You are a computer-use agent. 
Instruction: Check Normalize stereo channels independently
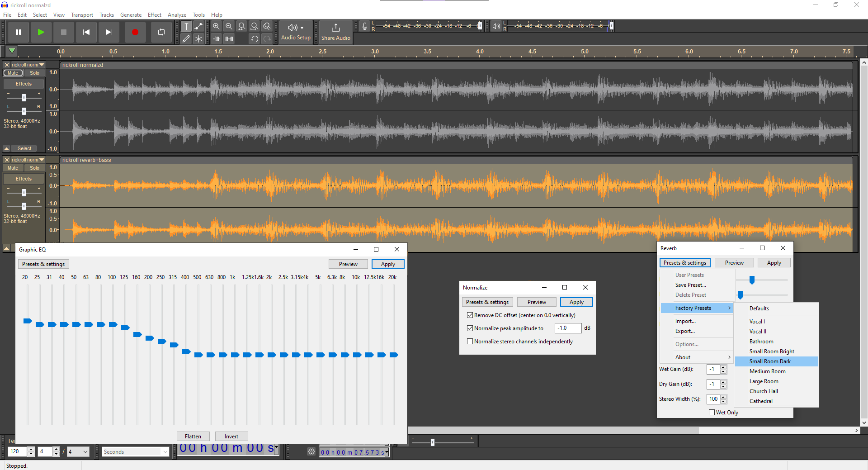point(470,342)
